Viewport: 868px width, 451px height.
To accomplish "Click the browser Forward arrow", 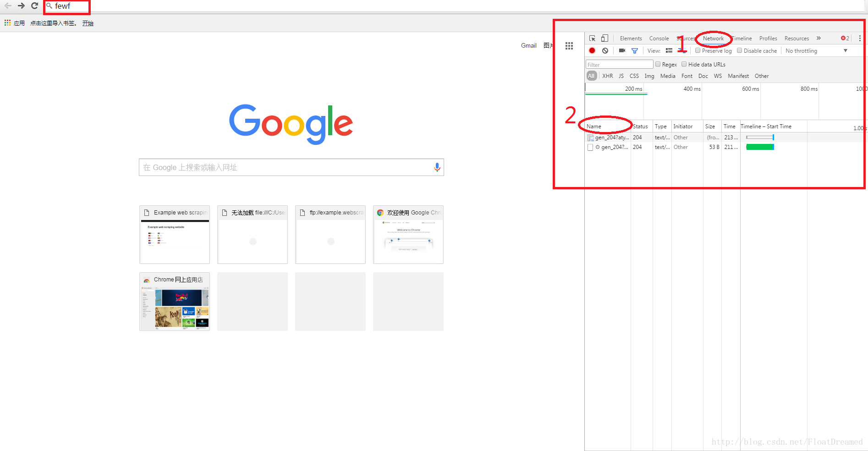I will click(21, 6).
